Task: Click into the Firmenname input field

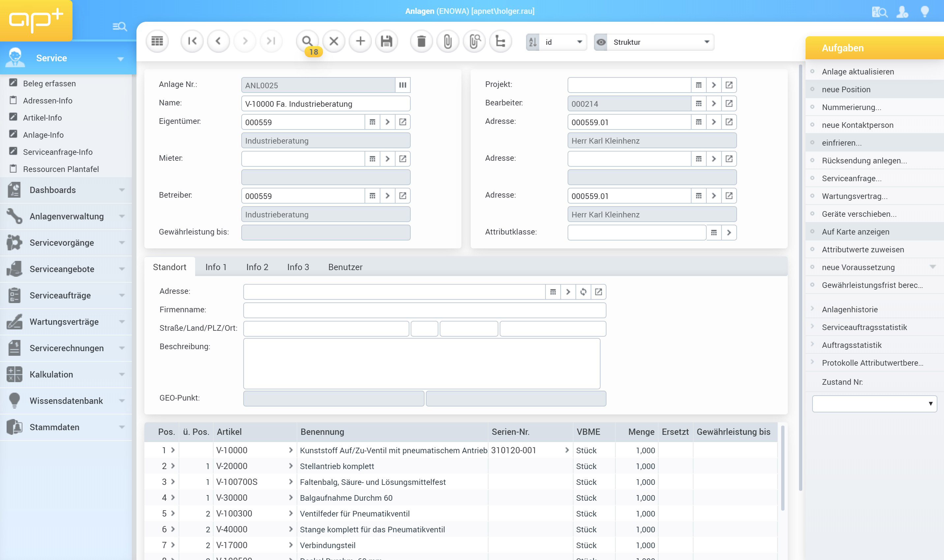Action: point(425,310)
